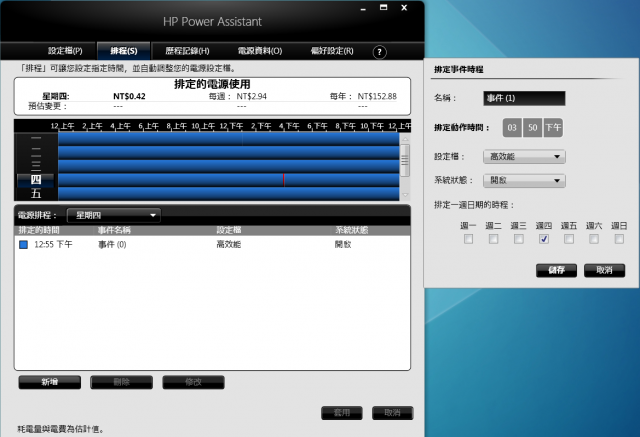
Task: Check the 週二 checkbox
Action: 493,239
